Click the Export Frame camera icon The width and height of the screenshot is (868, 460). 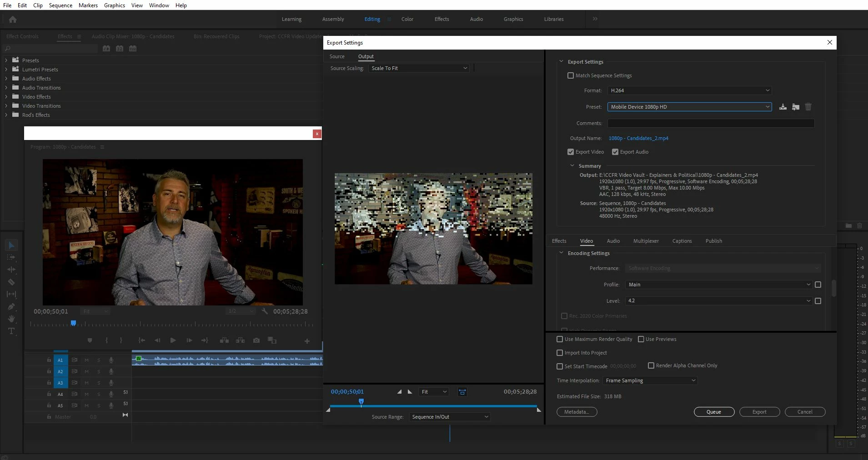256,340
